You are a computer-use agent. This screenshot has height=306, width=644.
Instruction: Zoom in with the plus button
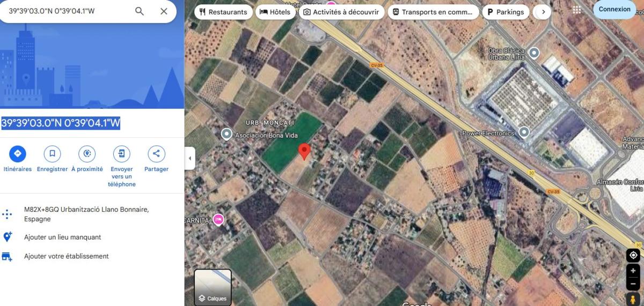633,271
